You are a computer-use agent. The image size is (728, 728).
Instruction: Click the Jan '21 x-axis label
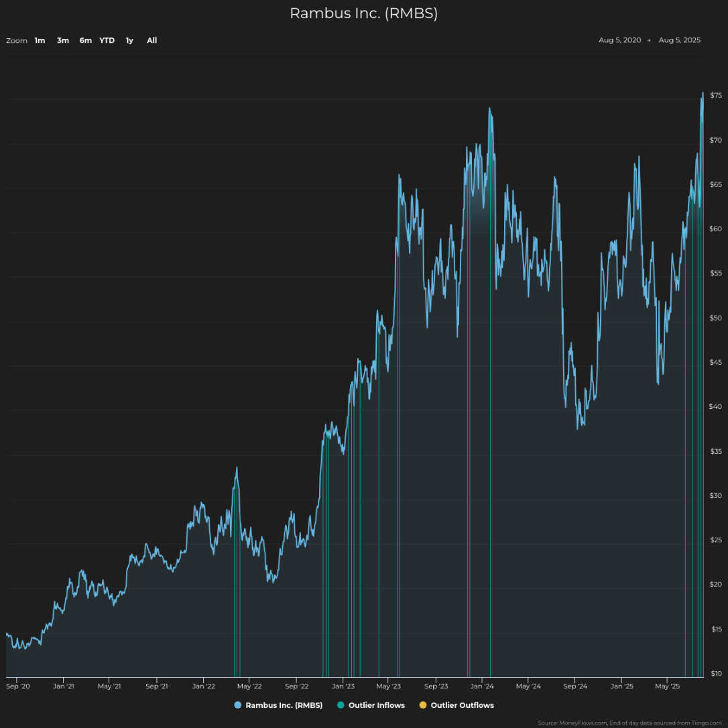pos(63,686)
